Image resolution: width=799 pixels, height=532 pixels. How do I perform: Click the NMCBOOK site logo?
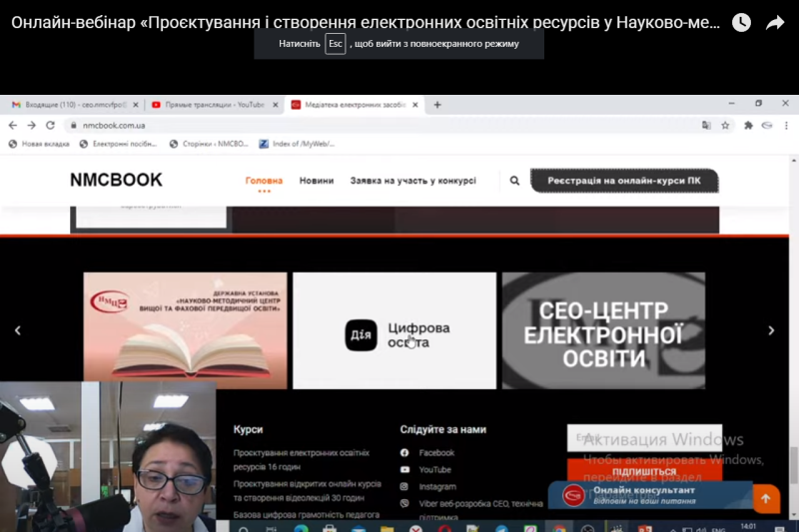click(x=116, y=180)
